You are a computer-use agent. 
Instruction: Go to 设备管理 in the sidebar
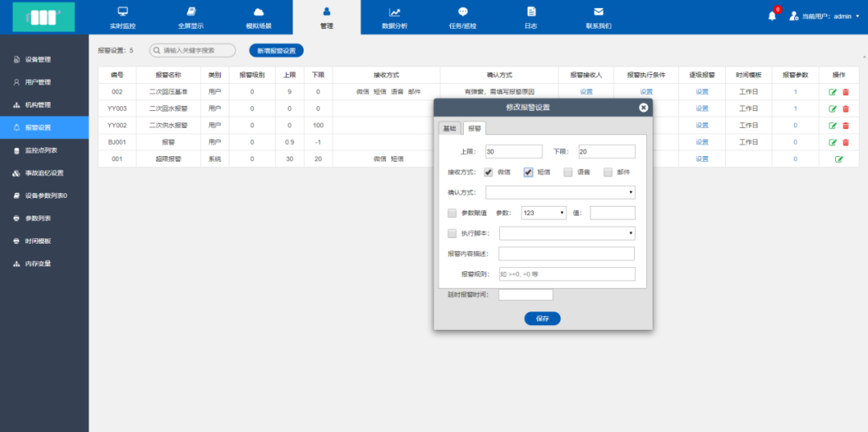[44, 60]
